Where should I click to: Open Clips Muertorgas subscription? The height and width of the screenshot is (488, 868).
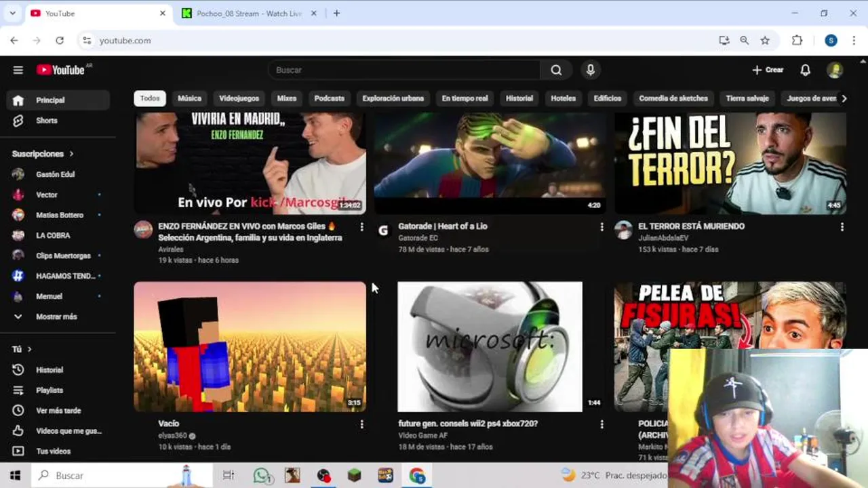58,256
